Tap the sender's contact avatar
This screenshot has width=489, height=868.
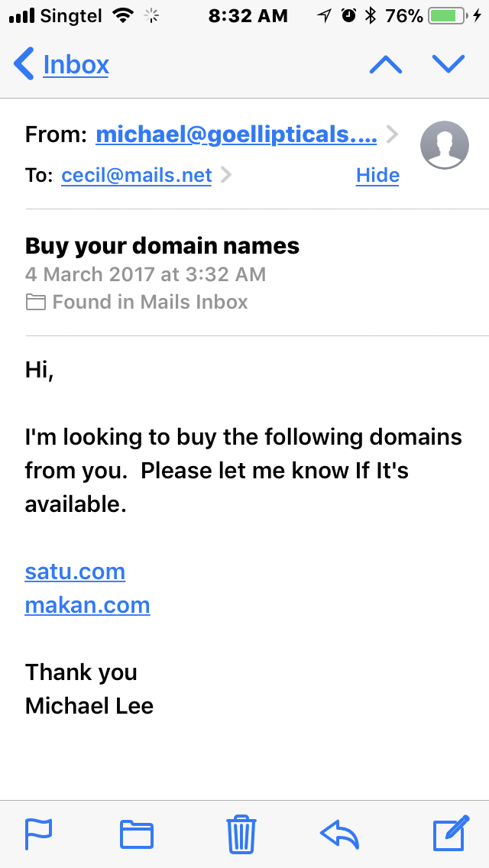point(444,144)
